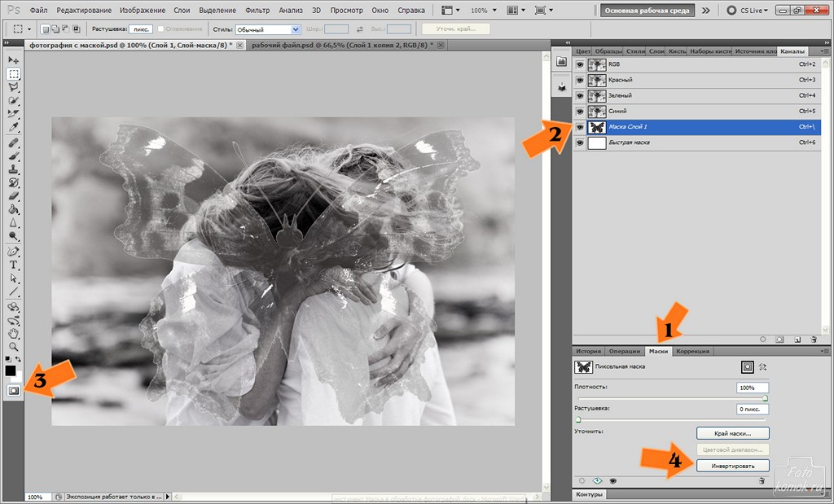Select the Clone Stamp tool

click(14, 169)
